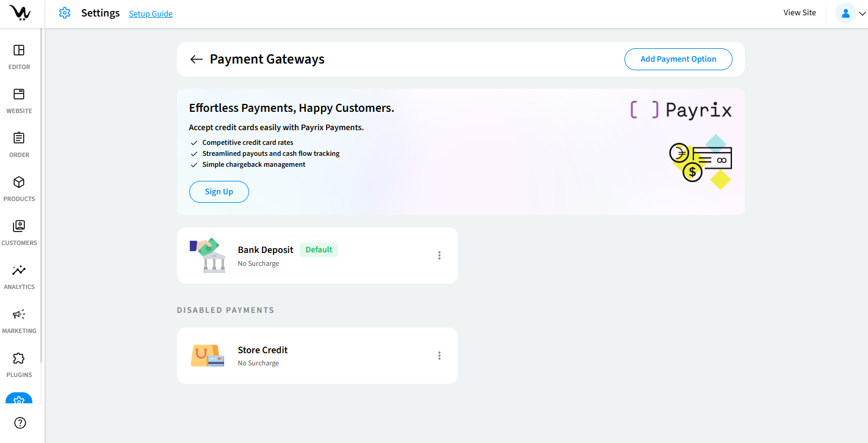The image size is (868, 443).
Task: View the Analytics section
Action: (x=19, y=270)
